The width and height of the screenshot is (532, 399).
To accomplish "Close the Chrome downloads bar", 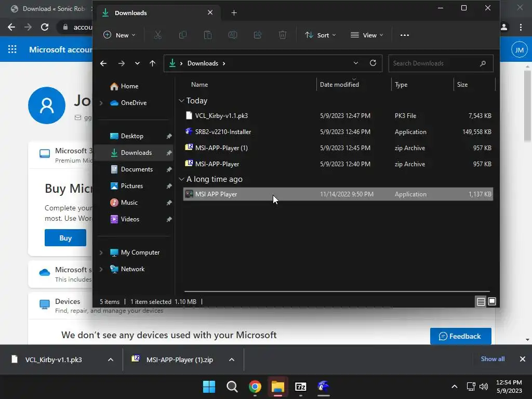I will [523, 359].
